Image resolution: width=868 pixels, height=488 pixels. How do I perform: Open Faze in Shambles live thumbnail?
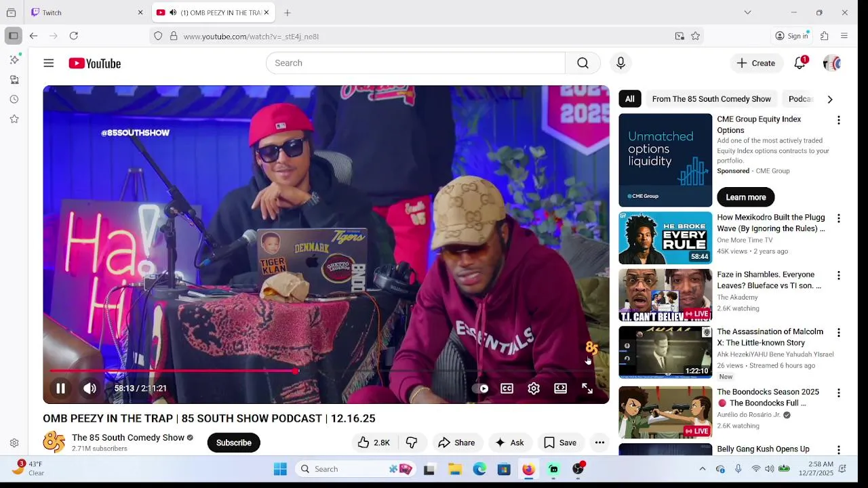(x=665, y=295)
